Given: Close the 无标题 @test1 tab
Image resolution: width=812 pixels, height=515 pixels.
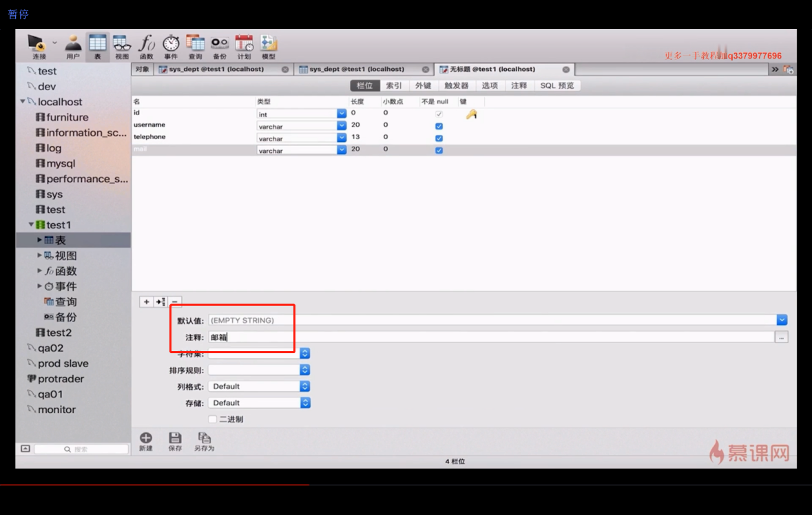Looking at the screenshot, I should pyautogui.click(x=566, y=70).
